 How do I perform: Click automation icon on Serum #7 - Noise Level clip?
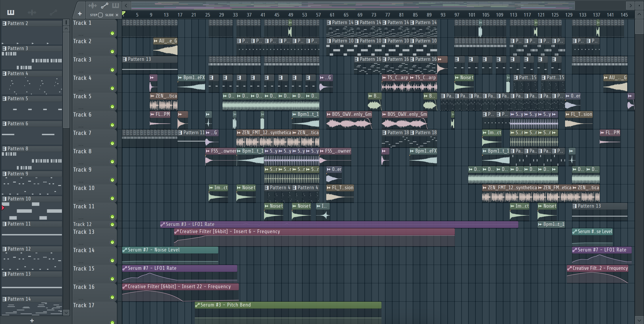click(x=125, y=250)
